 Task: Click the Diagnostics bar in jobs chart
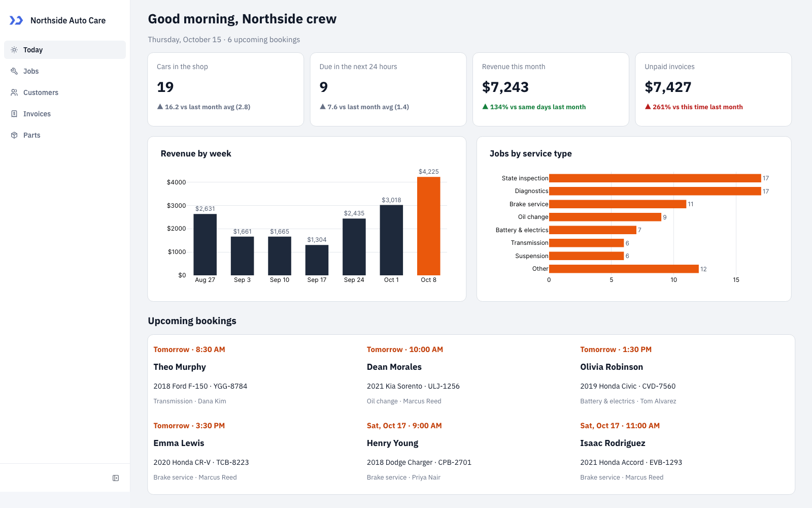click(x=655, y=191)
